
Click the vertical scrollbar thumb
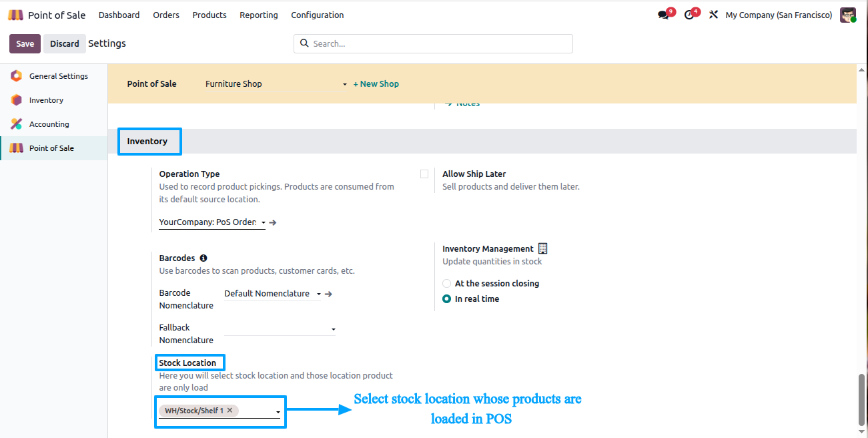click(x=862, y=399)
